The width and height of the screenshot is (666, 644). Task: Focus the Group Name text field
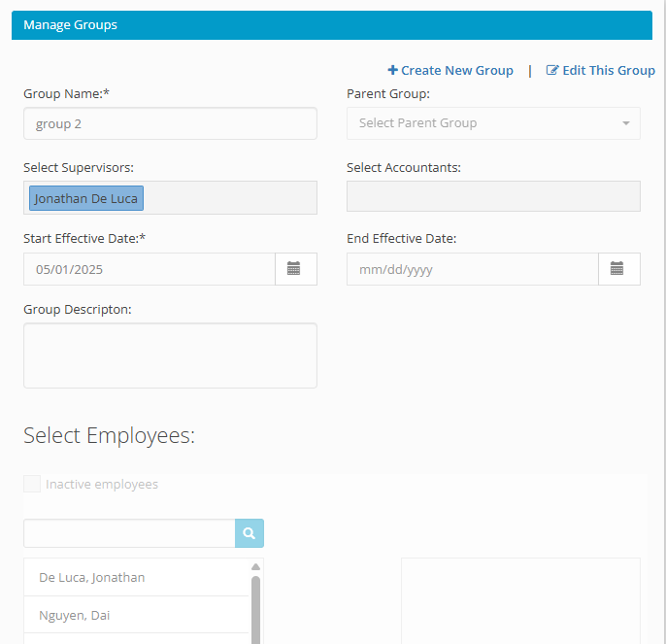170,123
